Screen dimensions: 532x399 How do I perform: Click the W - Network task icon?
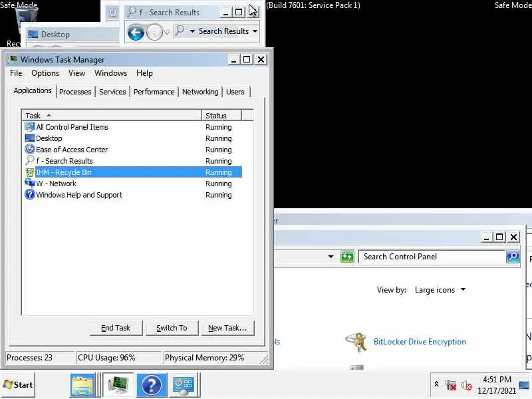click(x=29, y=184)
